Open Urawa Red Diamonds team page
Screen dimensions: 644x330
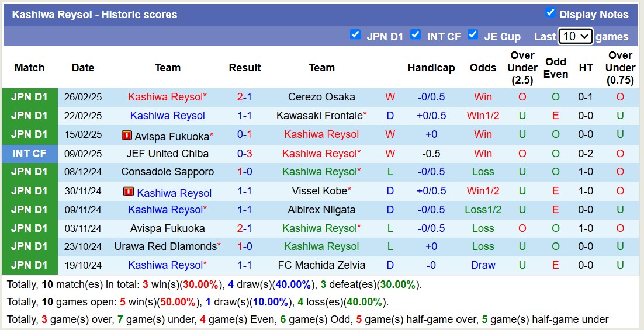pyautogui.click(x=165, y=246)
